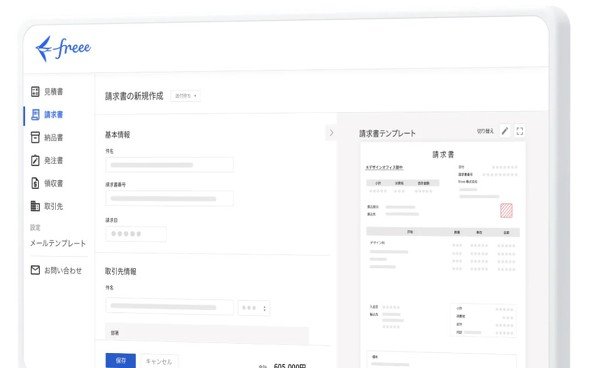Click the 件名 subject input field
Screen dimensions: 590x368
(x=169, y=165)
